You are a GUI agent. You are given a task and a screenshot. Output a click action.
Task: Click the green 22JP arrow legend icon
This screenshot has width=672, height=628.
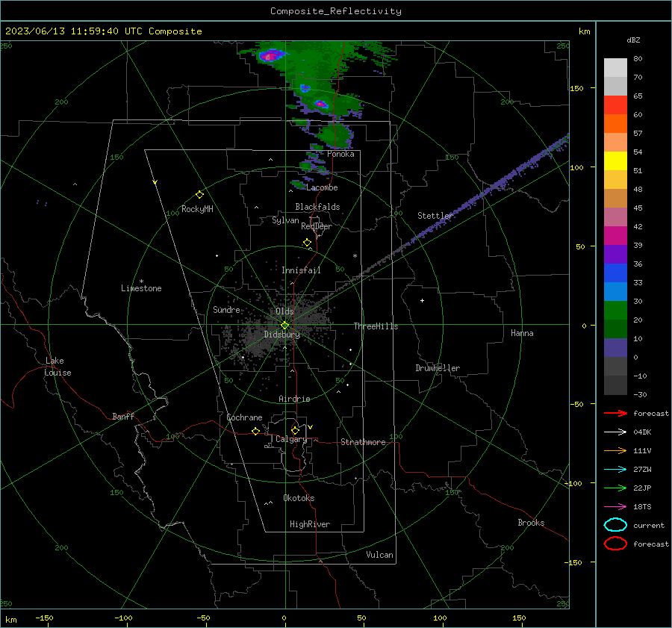(x=615, y=488)
